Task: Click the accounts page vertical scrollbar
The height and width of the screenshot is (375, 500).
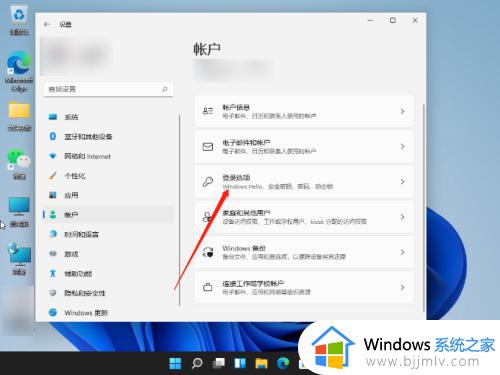Action: (424, 208)
